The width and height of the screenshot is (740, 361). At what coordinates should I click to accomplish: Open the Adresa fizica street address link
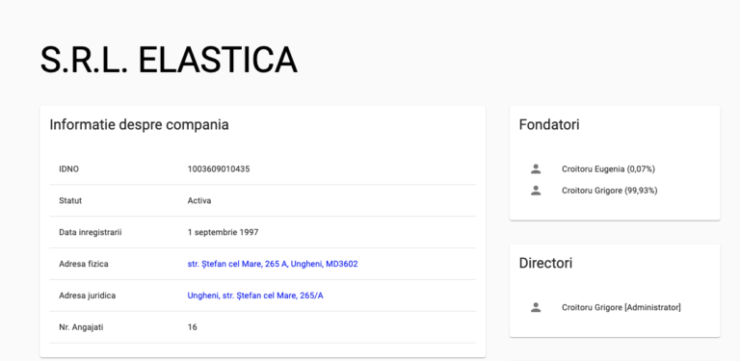(x=273, y=264)
